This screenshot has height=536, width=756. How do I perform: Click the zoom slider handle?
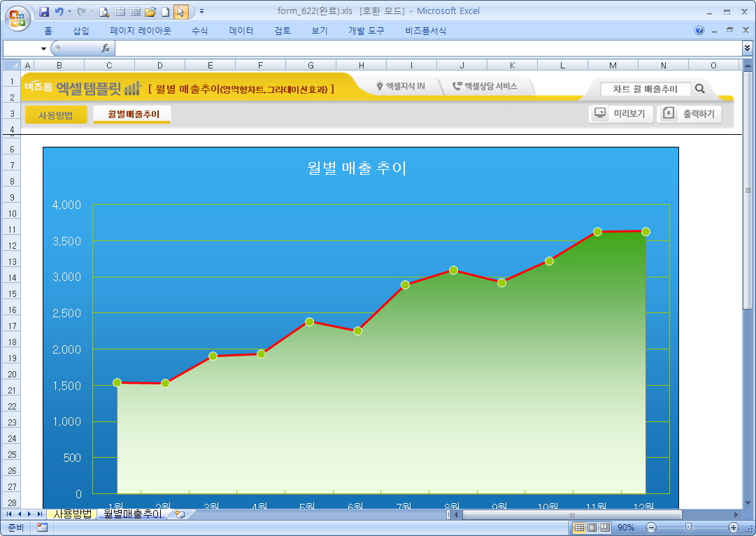coord(689,528)
